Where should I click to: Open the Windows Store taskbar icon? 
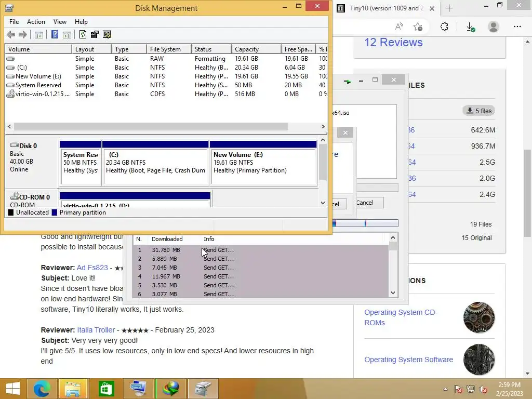coord(106,389)
